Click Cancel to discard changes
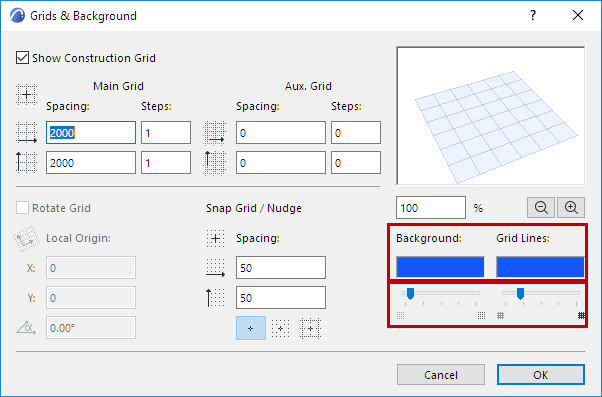The height and width of the screenshot is (397, 602). point(441,375)
